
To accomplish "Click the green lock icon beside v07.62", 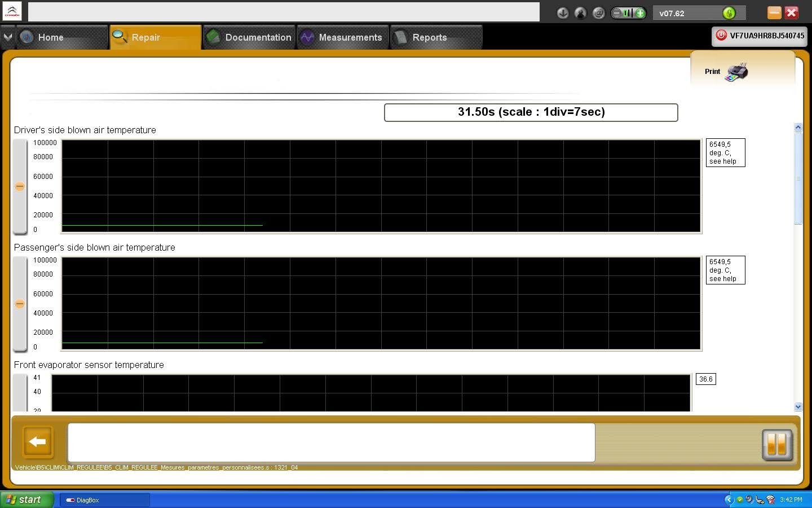I will pyautogui.click(x=729, y=12).
